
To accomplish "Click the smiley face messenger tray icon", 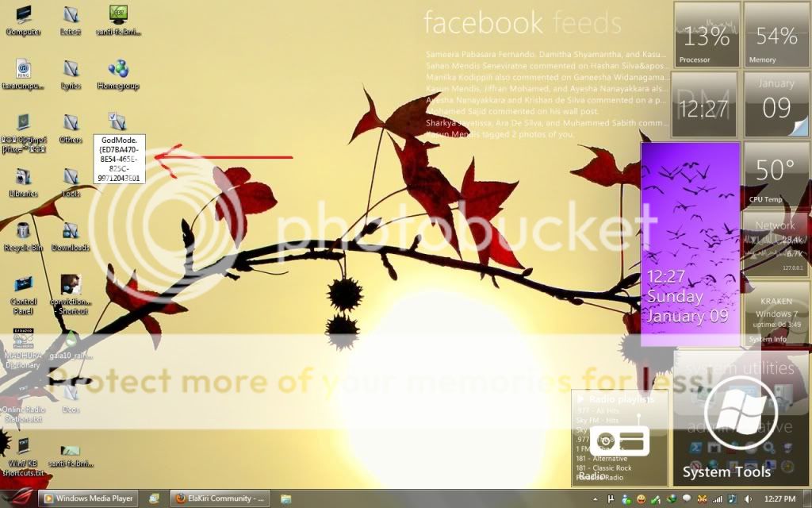I will click(x=641, y=498).
